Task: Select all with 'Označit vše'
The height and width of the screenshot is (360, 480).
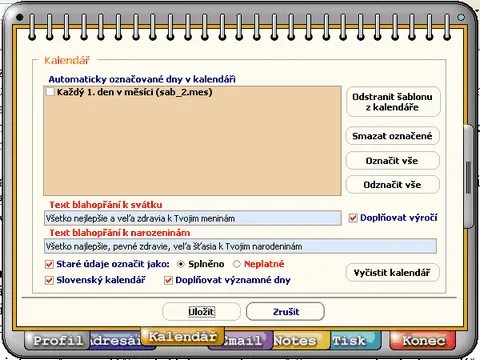Action: click(x=392, y=161)
